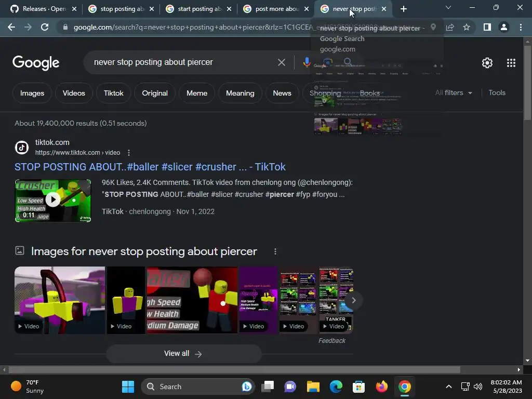The height and width of the screenshot is (399, 532).
Task: Open more options for the tiktok.com result
Action: click(129, 153)
